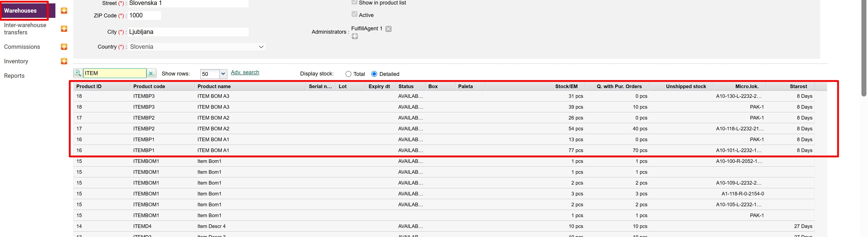Sort by Expiry dt column header
868x237 pixels.
click(x=381, y=87)
